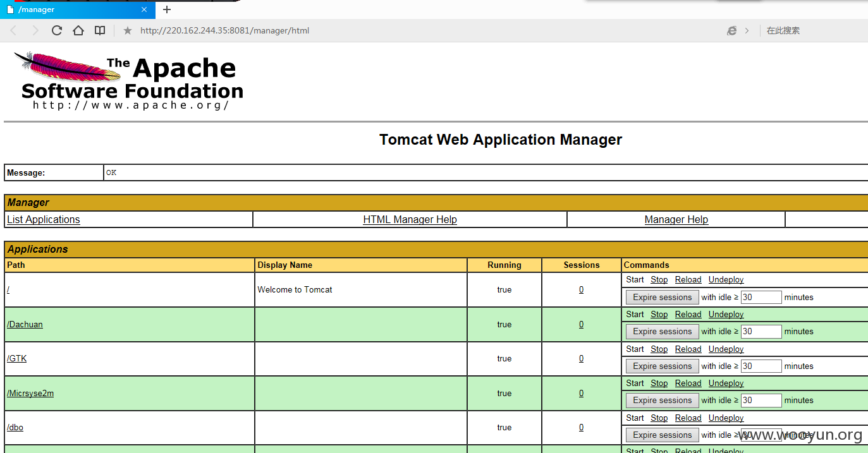This screenshot has height=453, width=868.
Task: Click idle minutes field for /GTK
Action: pyautogui.click(x=761, y=366)
